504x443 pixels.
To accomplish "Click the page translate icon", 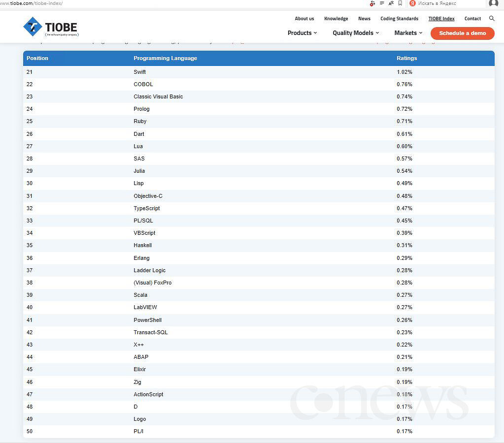I will click(x=391, y=3).
